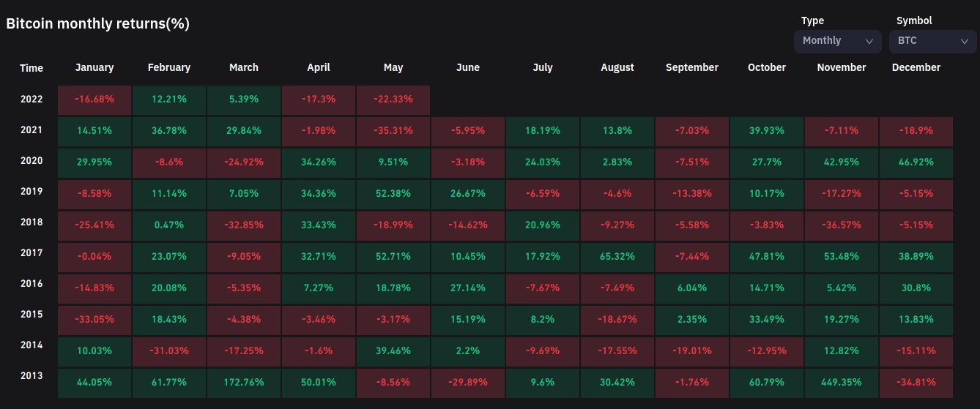
Task: Select the December column header
Action: tap(916, 67)
